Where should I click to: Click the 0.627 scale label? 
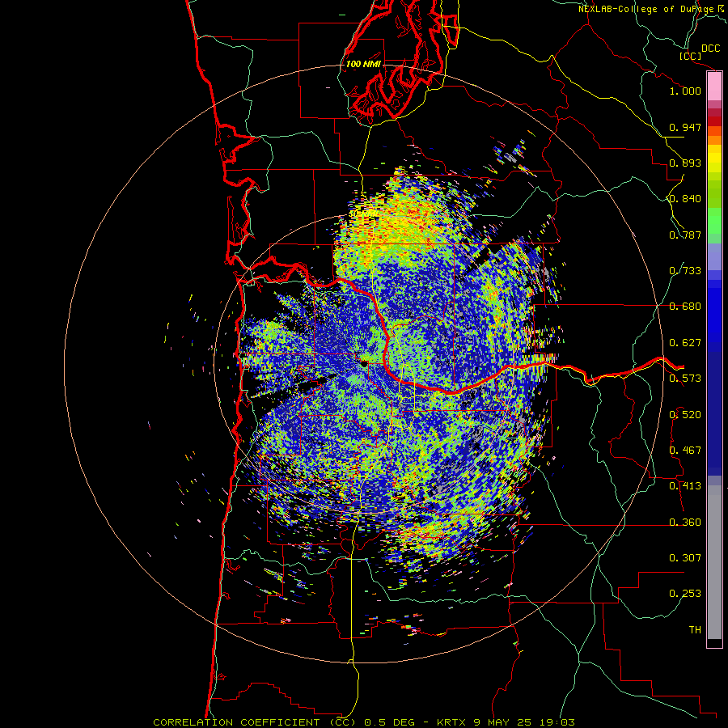(685, 343)
